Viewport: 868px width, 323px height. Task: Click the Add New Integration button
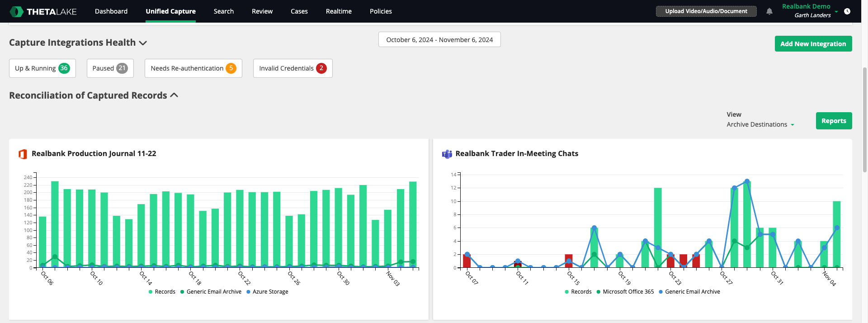[813, 44]
